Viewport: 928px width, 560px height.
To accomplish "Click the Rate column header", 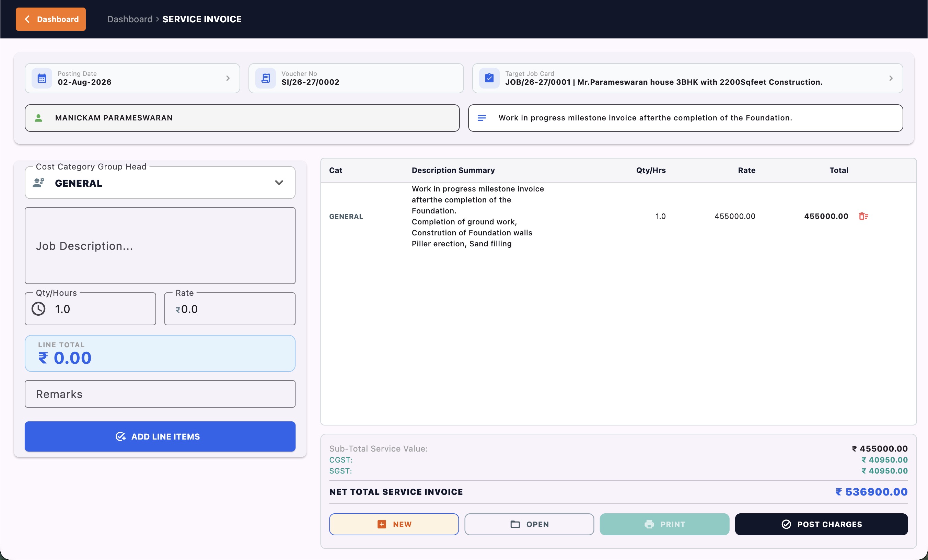I will (x=746, y=170).
